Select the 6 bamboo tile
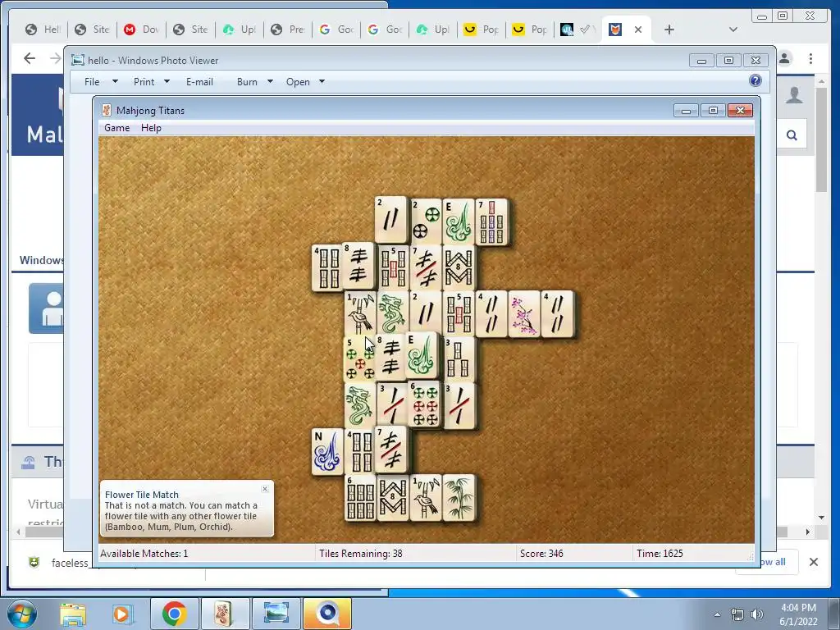Image resolution: width=840 pixels, height=630 pixels. [x=360, y=498]
